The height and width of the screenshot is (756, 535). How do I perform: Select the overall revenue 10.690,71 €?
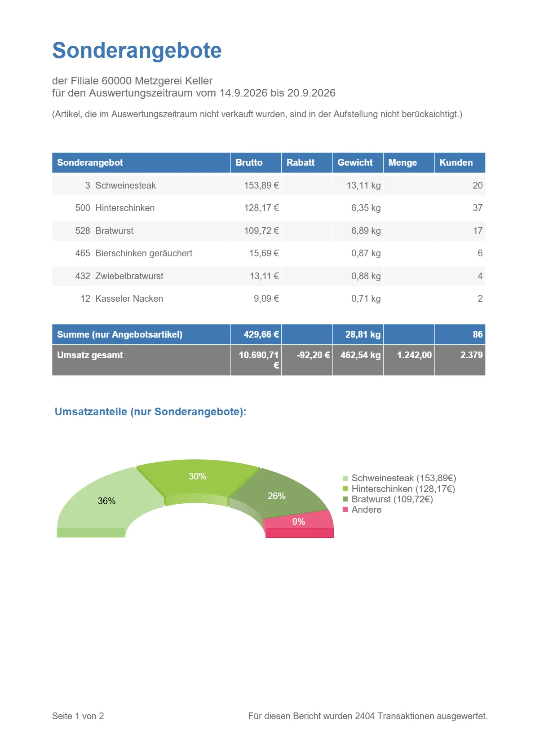pos(259,360)
